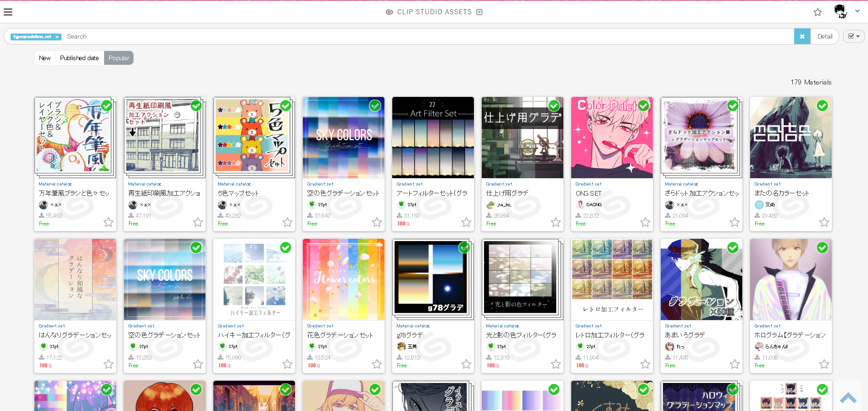
Task: Toggle green checkmark on 仕上げ用グラデ thumbnail
Action: [x=554, y=106]
